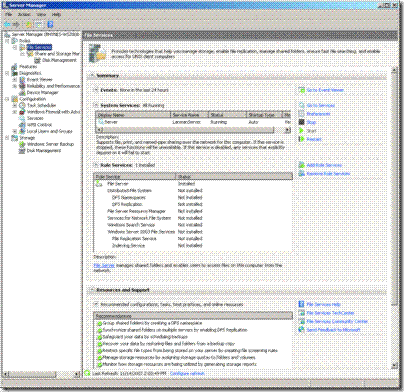Open the Action menu
The width and height of the screenshot is (404, 392).
pos(24,15)
